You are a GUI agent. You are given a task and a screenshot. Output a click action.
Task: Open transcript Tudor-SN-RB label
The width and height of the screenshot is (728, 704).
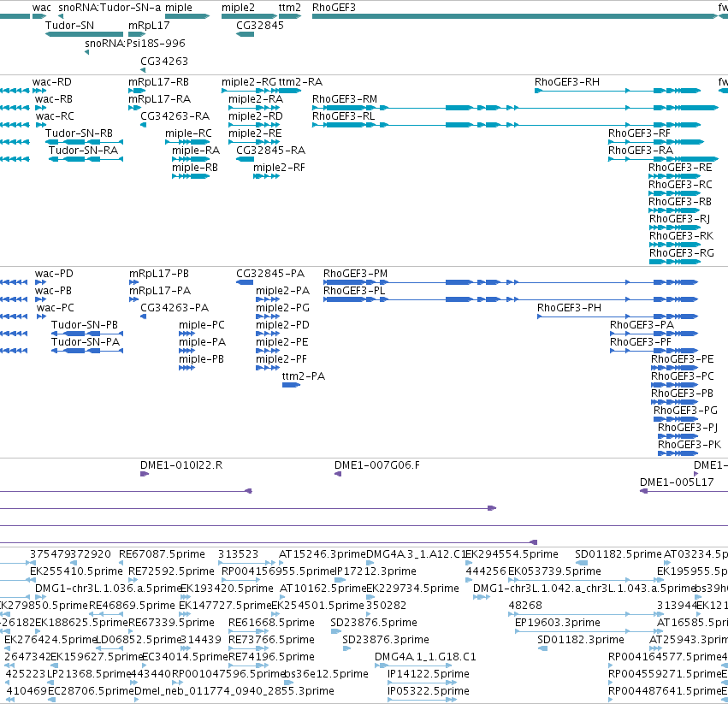click(x=79, y=133)
